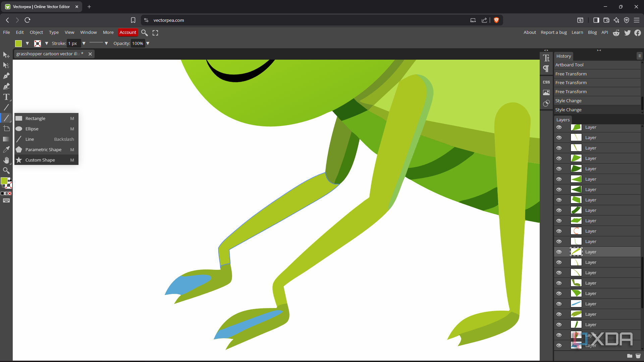
Task: Expand opacity dropdown arrow
Action: [x=148, y=43]
